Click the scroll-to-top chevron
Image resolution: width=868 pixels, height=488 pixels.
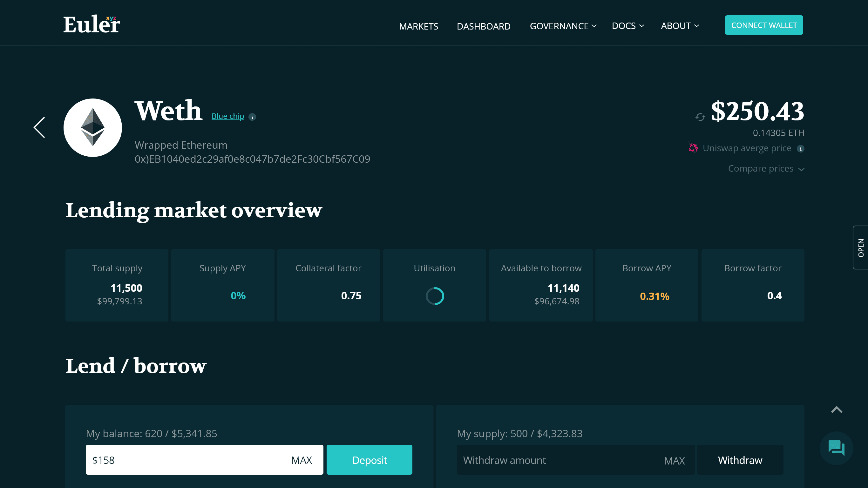click(x=836, y=410)
